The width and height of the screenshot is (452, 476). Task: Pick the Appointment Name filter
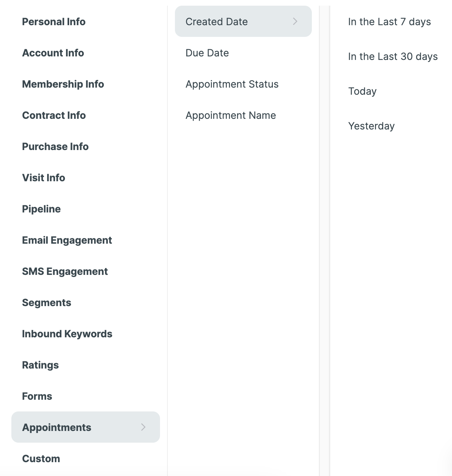point(231,115)
